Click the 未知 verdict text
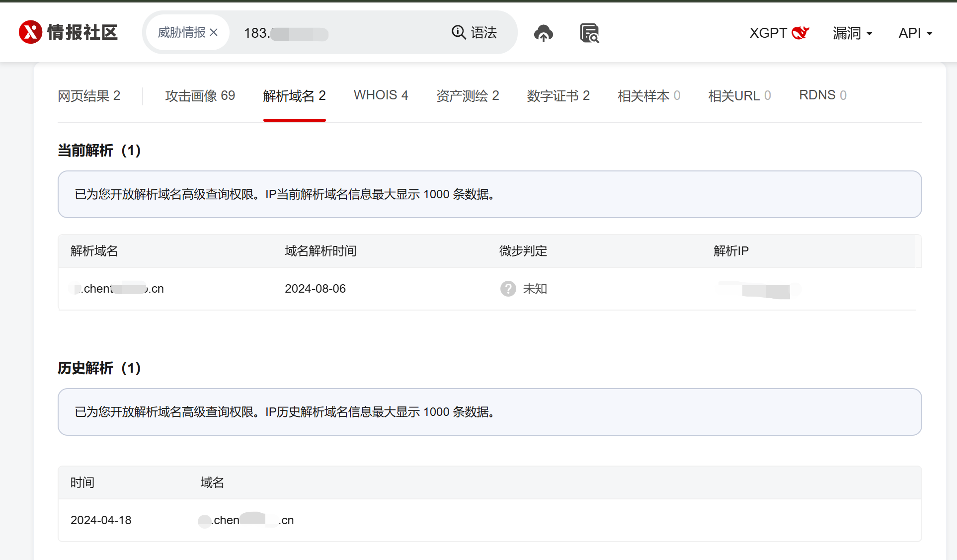The height and width of the screenshot is (560, 957). click(535, 289)
